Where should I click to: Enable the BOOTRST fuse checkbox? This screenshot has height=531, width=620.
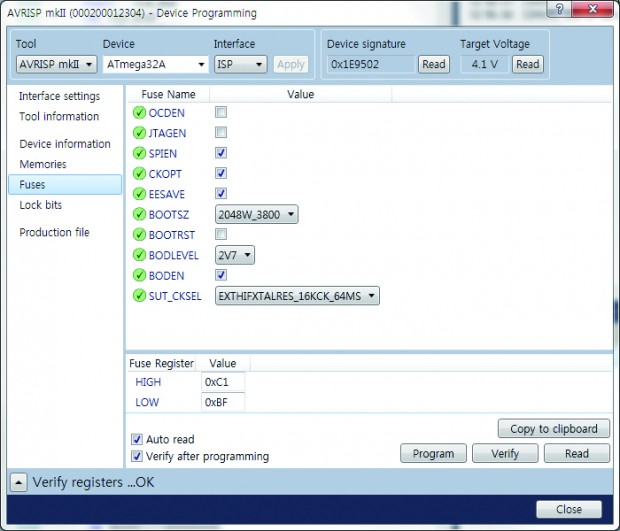pyautogui.click(x=221, y=234)
